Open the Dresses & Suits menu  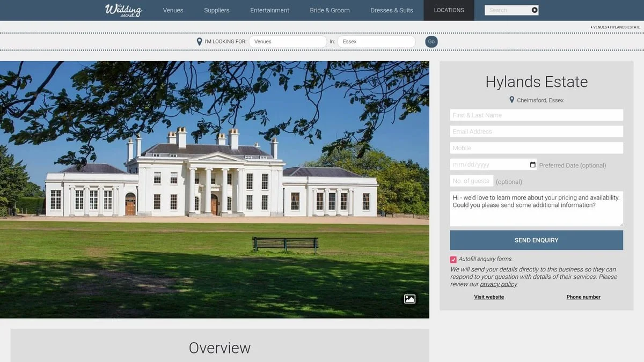click(x=392, y=10)
